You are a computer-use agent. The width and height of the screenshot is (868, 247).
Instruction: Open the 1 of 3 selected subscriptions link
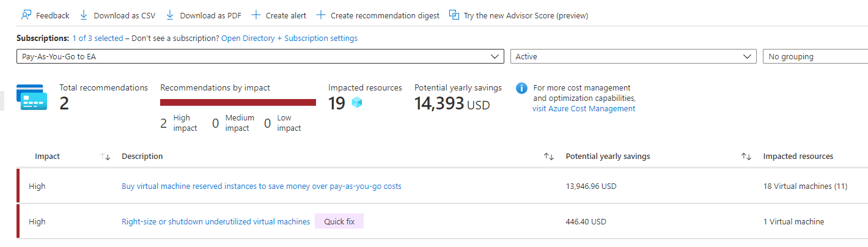(x=97, y=38)
